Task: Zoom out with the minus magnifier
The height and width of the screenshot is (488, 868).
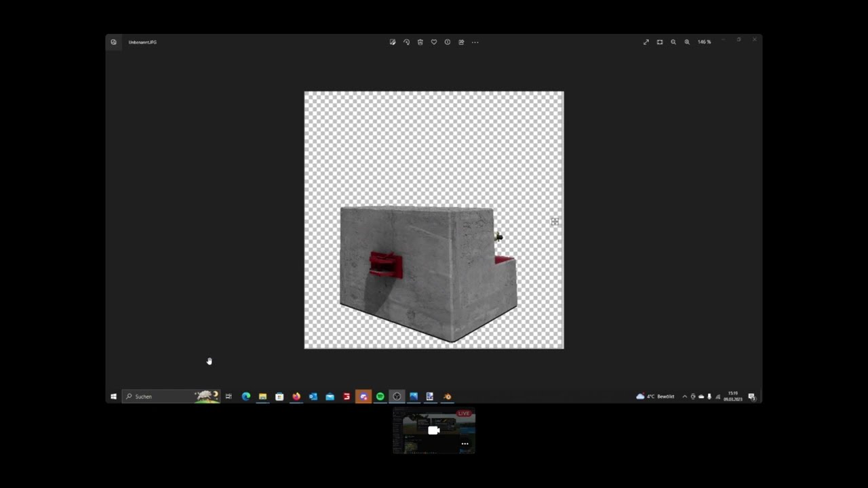Action: click(673, 42)
